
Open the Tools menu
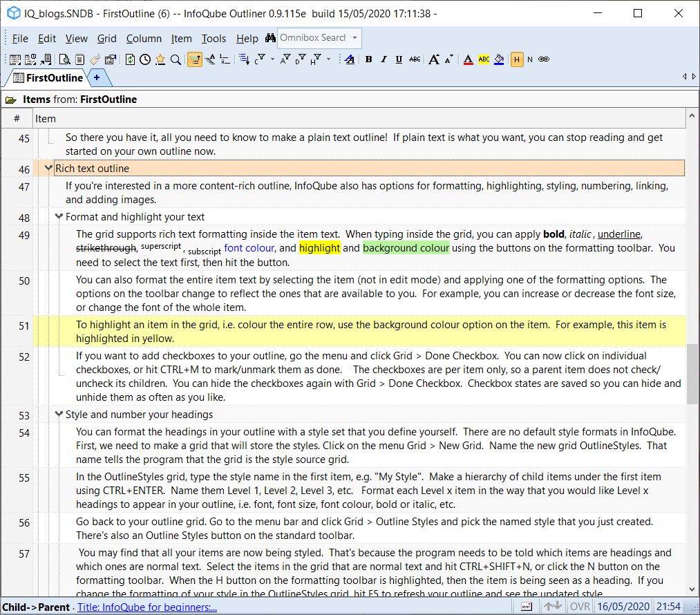click(x=214, y=39)
